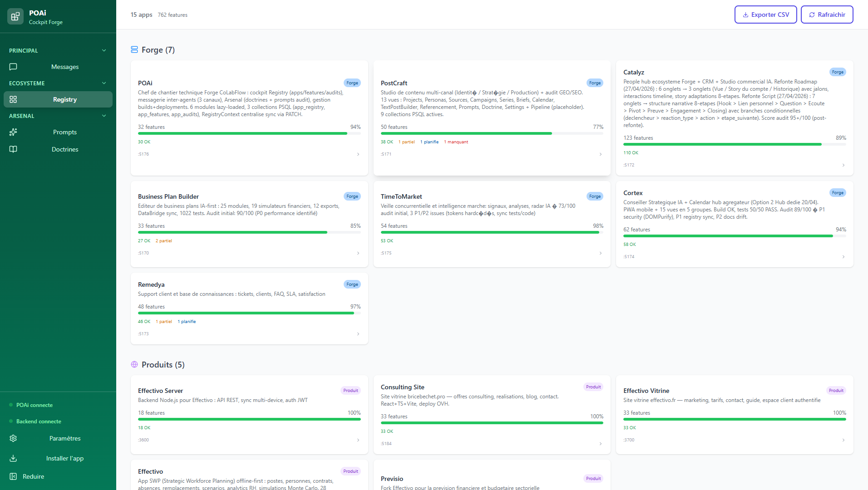
Task: Click the download icon in Exporter CSV
Action: 745,15
